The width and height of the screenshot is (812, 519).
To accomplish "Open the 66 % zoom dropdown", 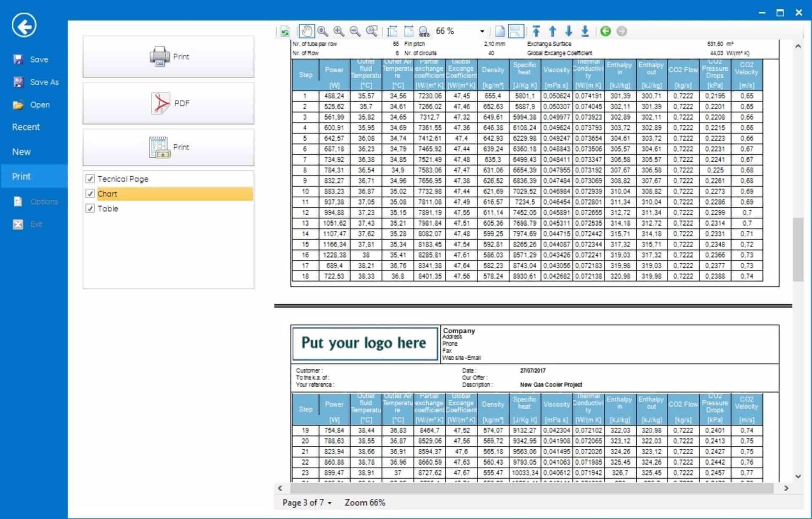I will [482, 31].
